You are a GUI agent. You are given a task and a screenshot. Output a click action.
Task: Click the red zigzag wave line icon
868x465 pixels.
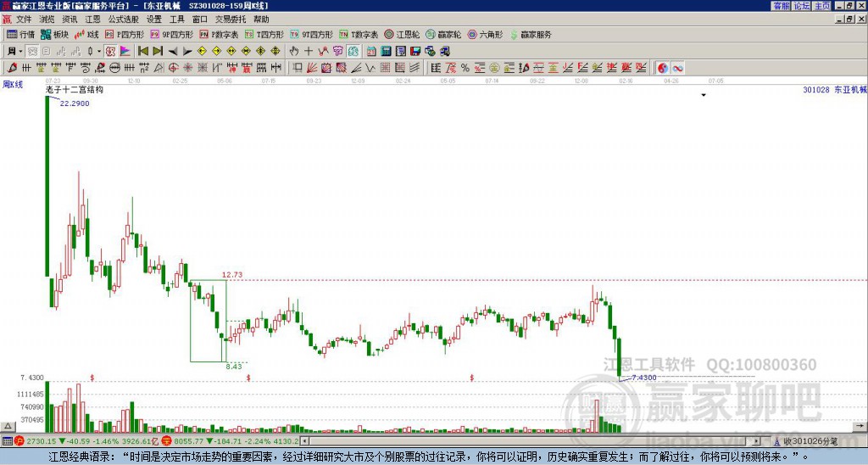point(323,51)
